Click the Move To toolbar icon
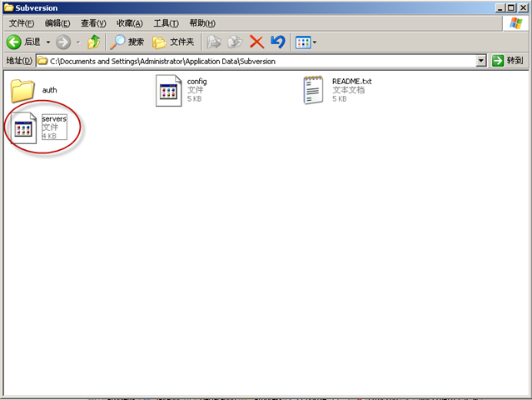 click(x=214, y=42)
